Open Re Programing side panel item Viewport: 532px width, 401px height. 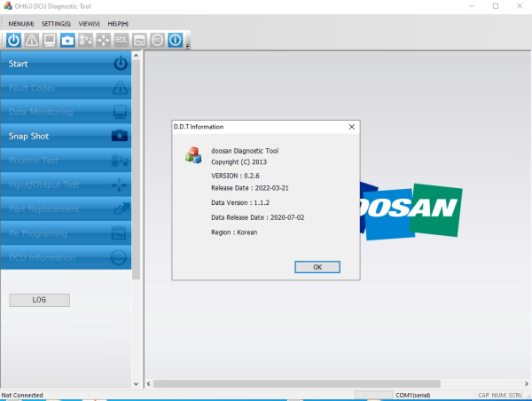[x=66, y=233]
